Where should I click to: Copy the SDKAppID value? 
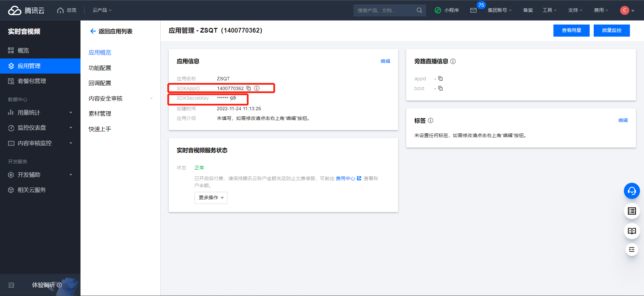(x=249, y=88)
